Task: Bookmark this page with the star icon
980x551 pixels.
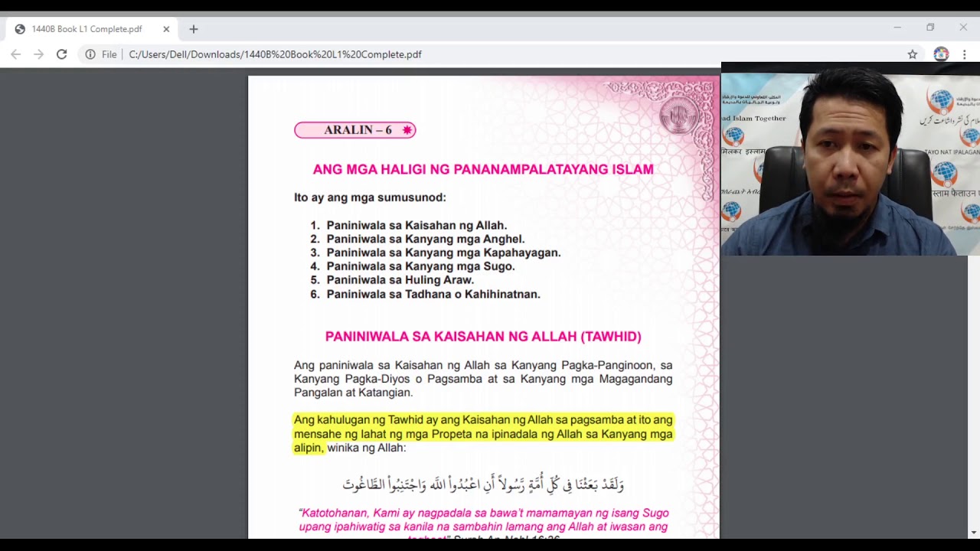Action: (x=913, y=54)
